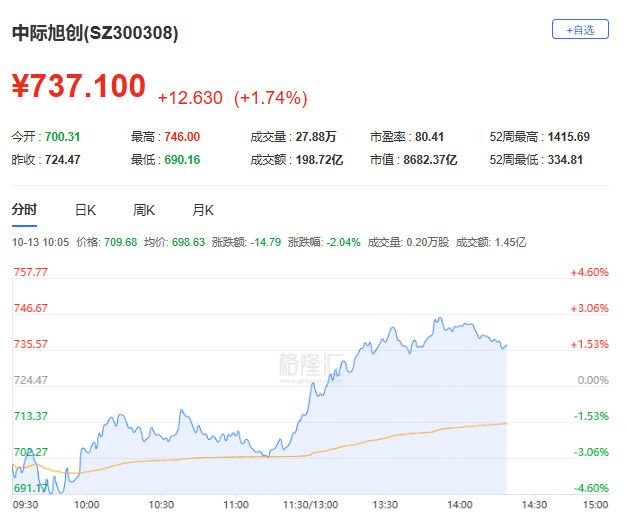Click the 最高 value 746.00
Image resolution: width=628 pixels, height=514 pixels.
(x=182, y=137)
